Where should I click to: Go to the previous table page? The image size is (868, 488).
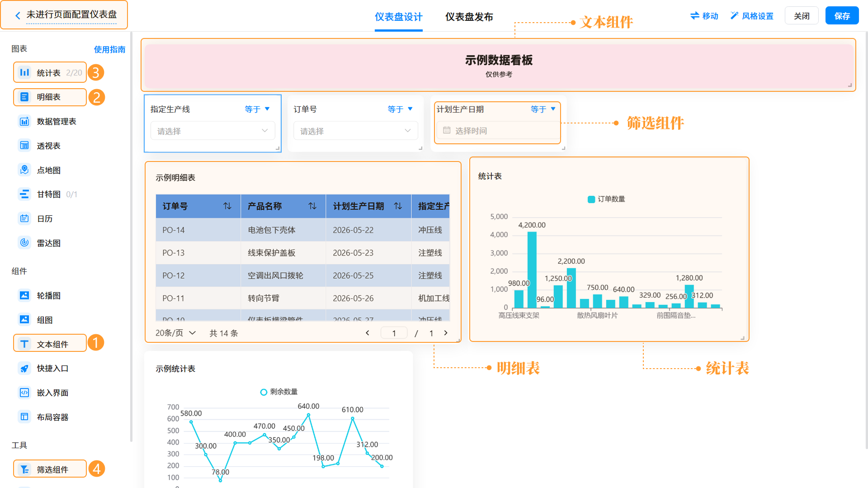pyautogui.click(x=368, y=333)
